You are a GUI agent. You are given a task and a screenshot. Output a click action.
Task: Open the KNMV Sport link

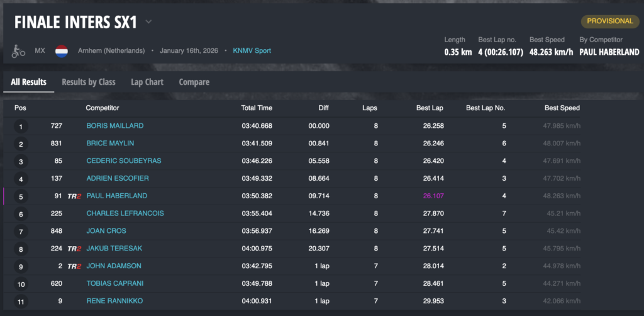point(252,50)
